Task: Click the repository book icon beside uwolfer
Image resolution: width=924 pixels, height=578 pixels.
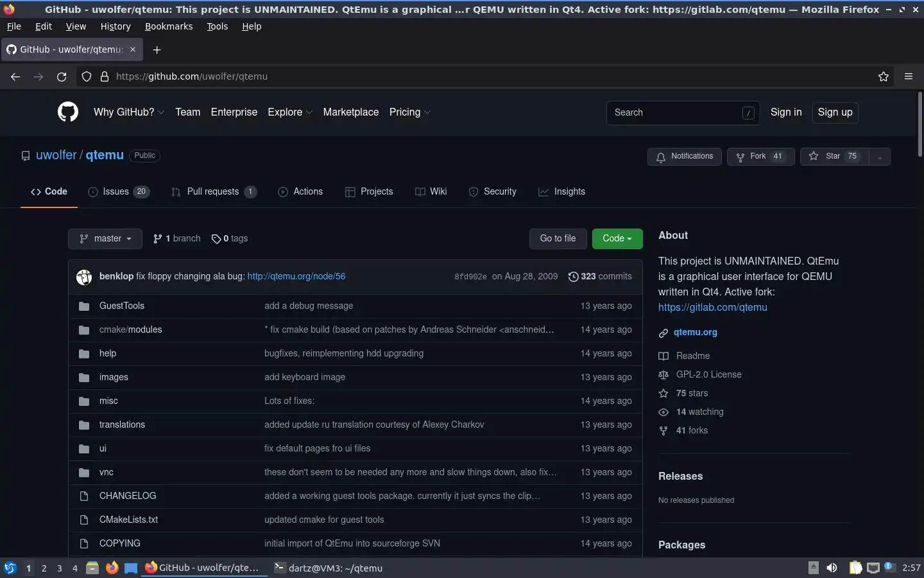Action: pyautogui.click(x=26, y=155)
